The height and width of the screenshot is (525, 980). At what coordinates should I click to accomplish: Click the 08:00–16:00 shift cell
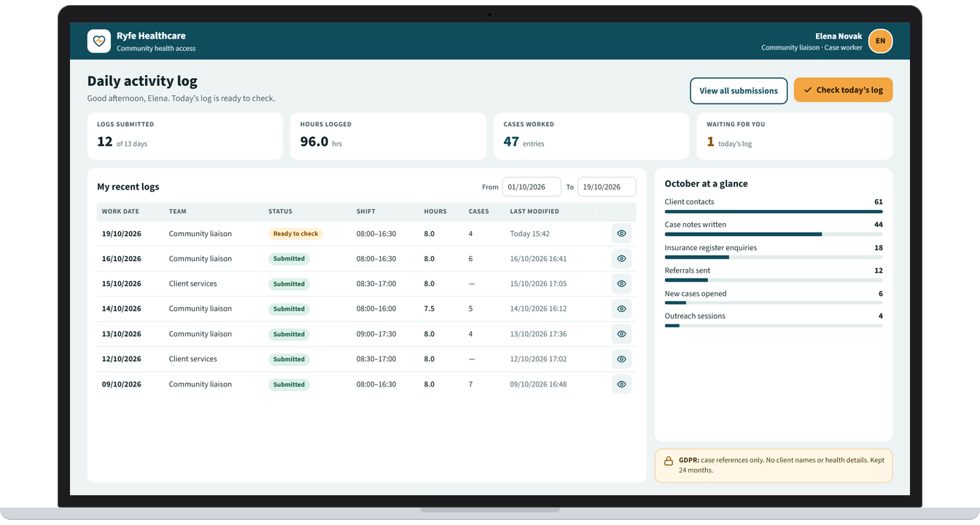[376, 309]
